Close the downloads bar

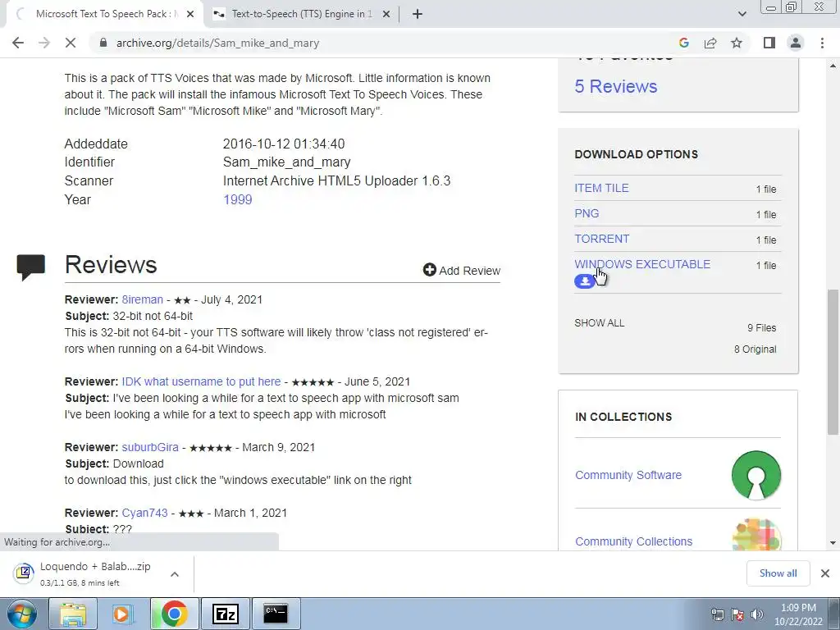click(x=825, y=573)
